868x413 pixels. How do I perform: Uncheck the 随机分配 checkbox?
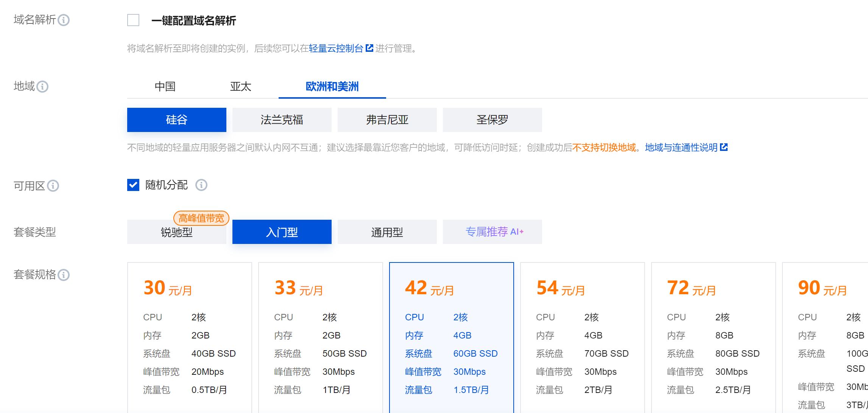[133, 185]
